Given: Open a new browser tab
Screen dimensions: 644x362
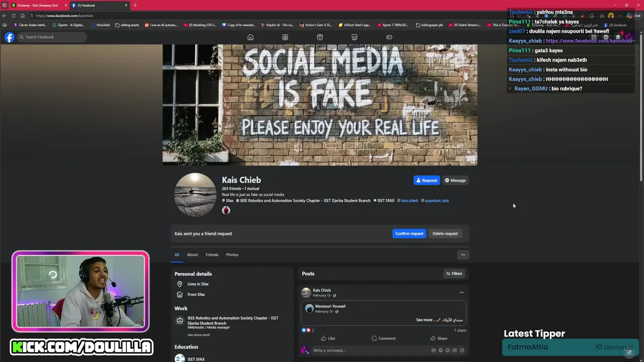Looking at the screenshot, I should click(x=135, y=5).
